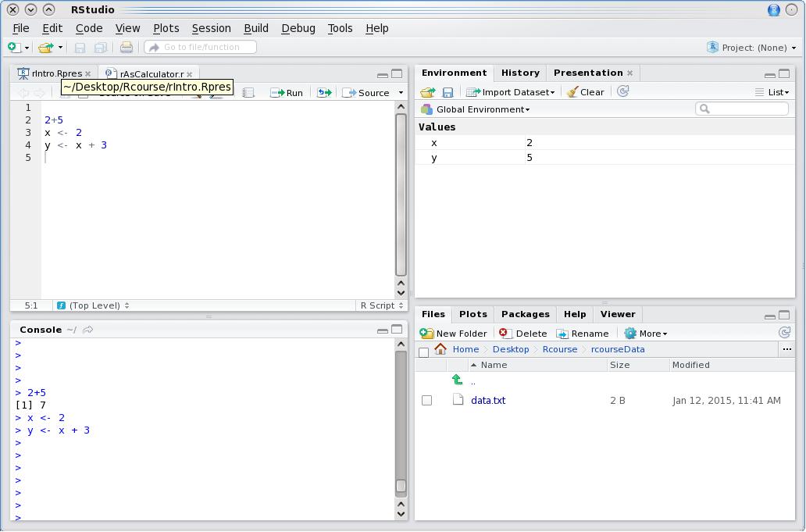Open the Source options dropdown arrow
Image resolution: width=806 pixels, height=532 pixels.
click(401, 92)
